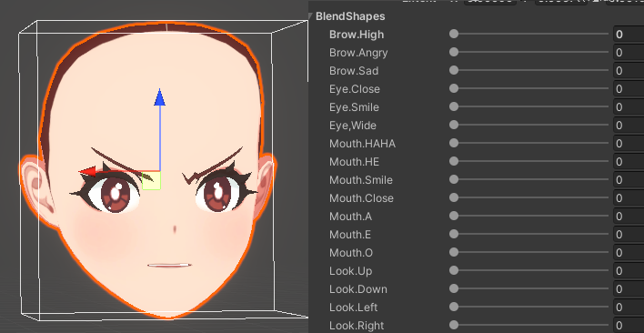644x333 pixels.
Task: Click the Brow.Angry value field
Action: pos(629,52)
